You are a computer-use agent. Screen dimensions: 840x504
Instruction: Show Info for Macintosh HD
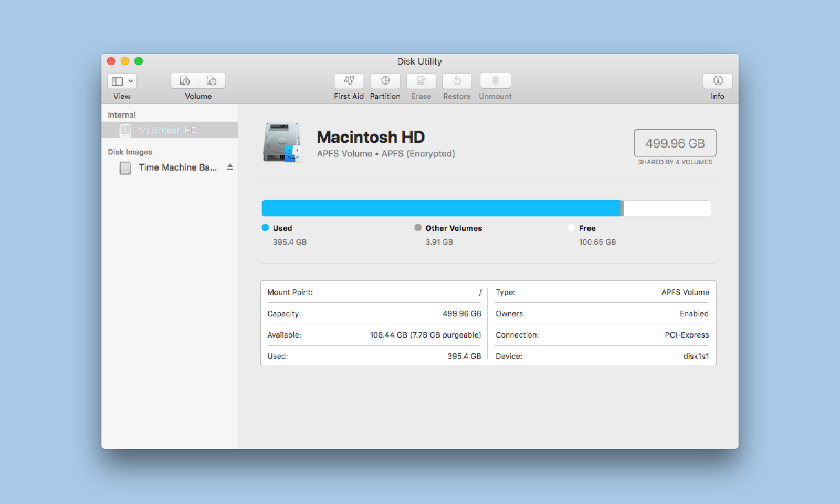[717, 81]
